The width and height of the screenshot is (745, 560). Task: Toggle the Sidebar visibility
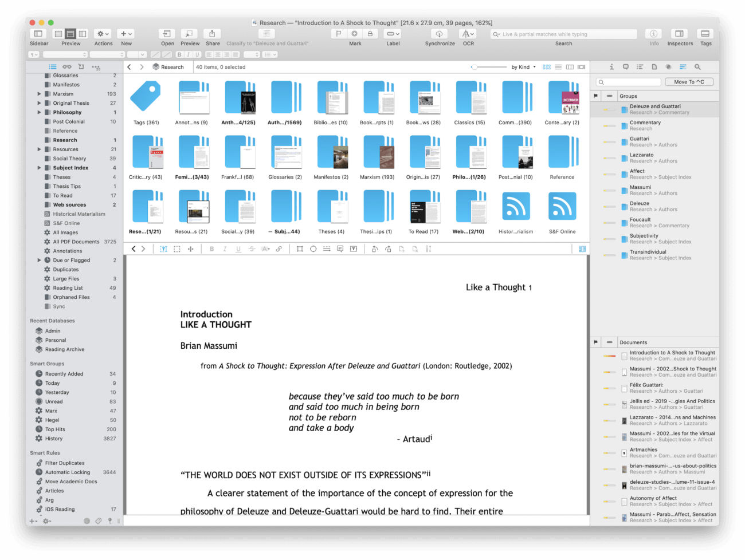tap(38, 34)
